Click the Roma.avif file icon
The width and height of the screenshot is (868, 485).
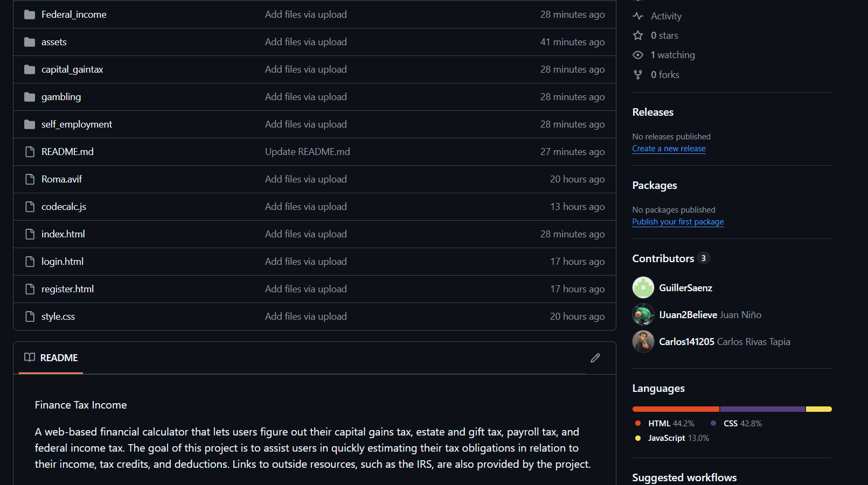(x=30, y=179)
